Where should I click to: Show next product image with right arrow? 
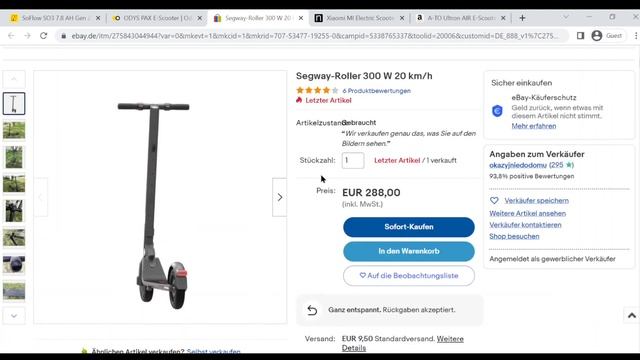(280, 197)
